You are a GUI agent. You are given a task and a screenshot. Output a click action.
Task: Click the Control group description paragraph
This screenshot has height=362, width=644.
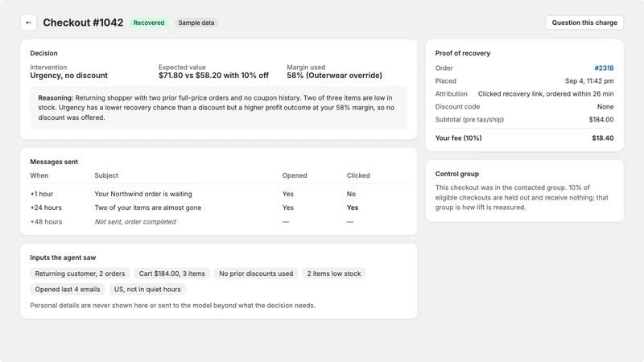tap(522, 197)
